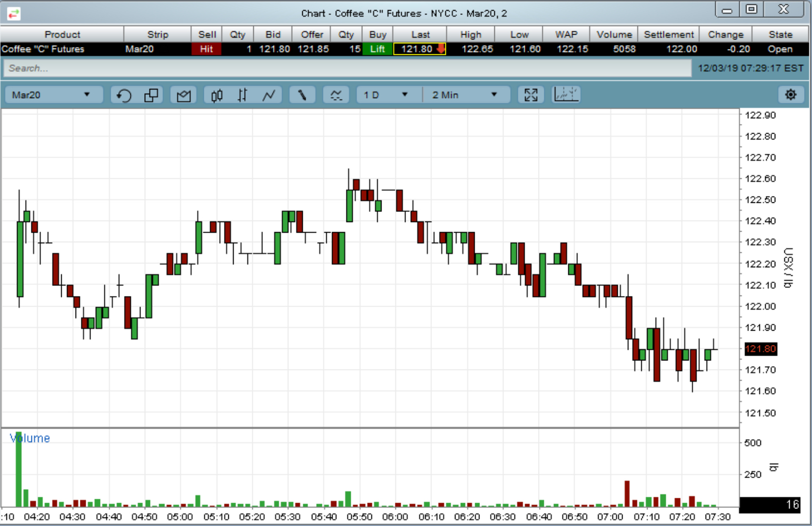Click the 122.65 high value
This screenshot has width=812, height=526.
pos(477,49)
